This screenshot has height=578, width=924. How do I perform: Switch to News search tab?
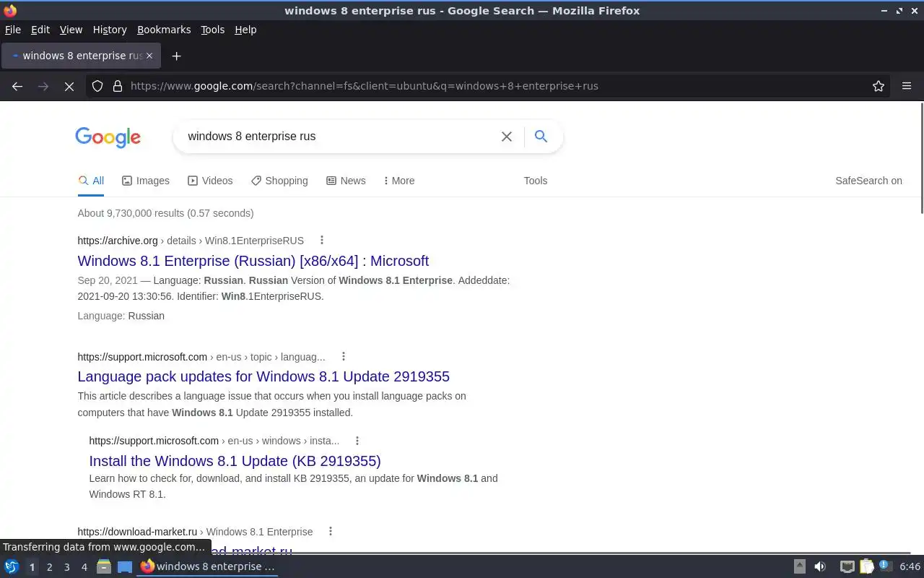pos(346,181)
